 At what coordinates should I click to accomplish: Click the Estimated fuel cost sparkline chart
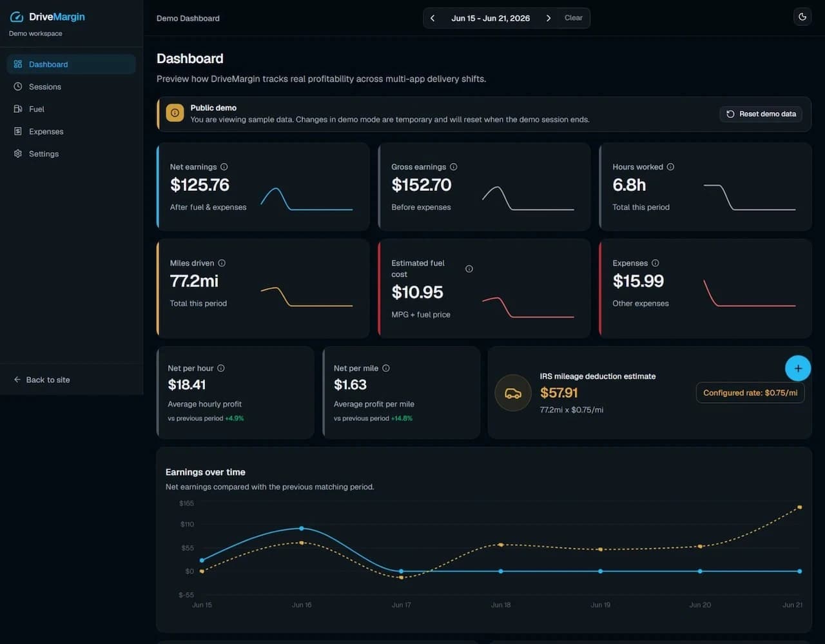coord(528,307)
